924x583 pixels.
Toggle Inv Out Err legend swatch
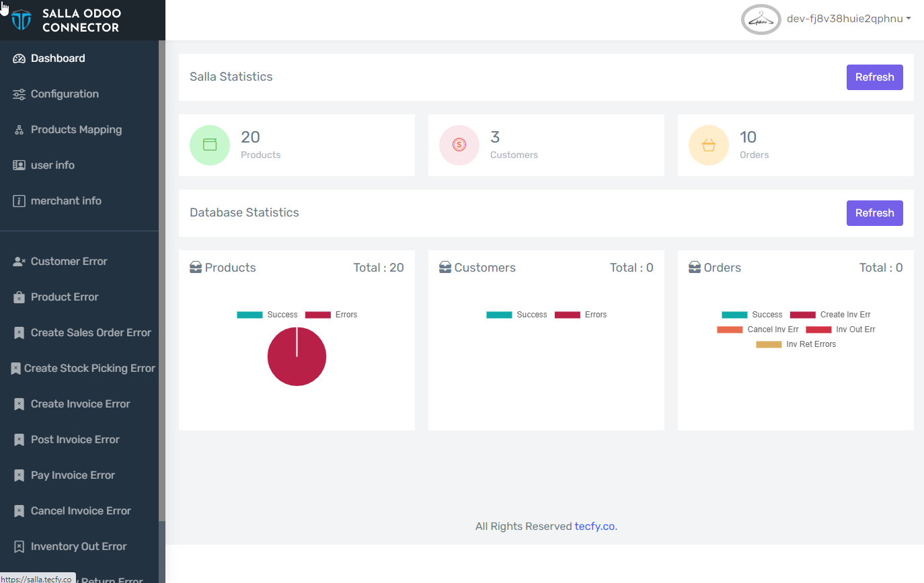[x=818, y=329]
